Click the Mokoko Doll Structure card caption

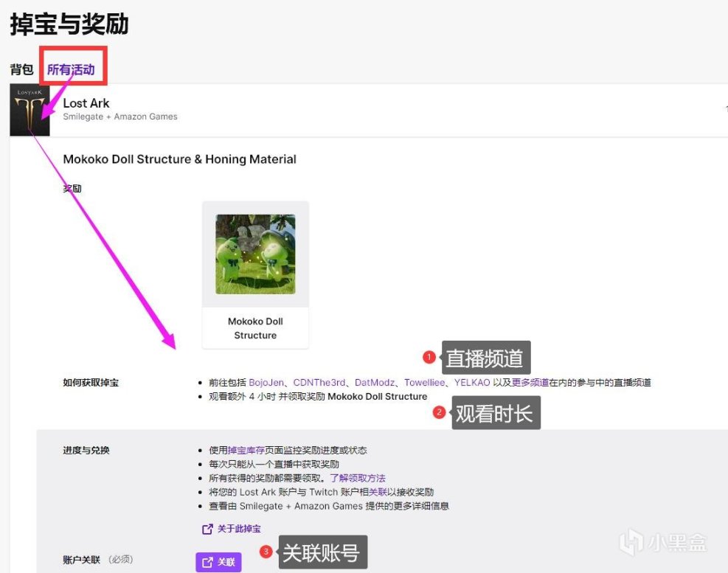255,328
